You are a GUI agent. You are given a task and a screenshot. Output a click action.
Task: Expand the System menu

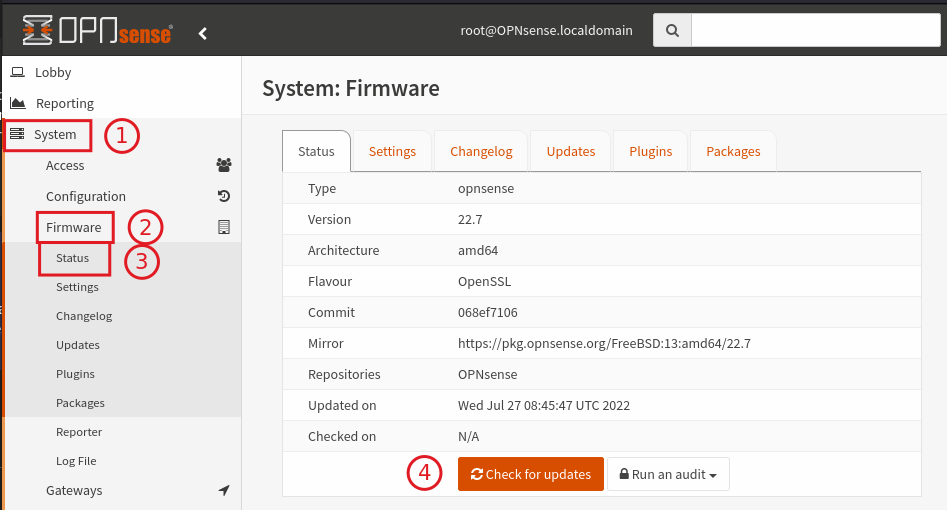(x=55, y=134)
